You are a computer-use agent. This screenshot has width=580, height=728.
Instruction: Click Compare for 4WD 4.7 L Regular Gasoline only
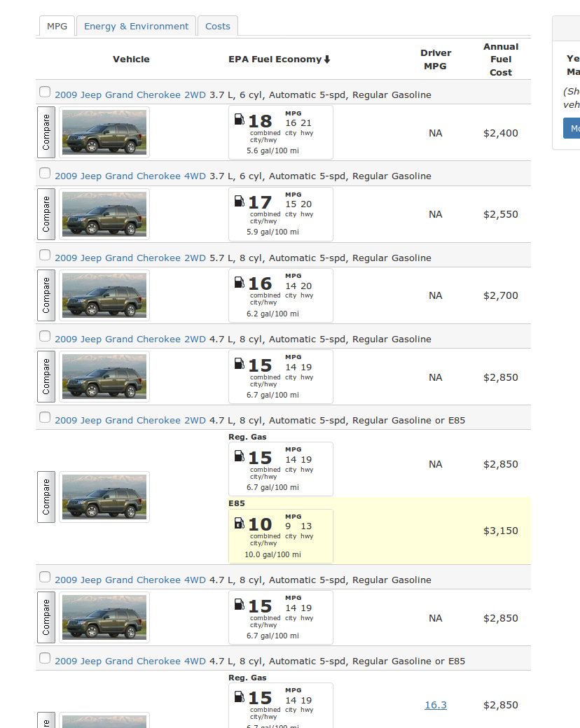(46, 617)
